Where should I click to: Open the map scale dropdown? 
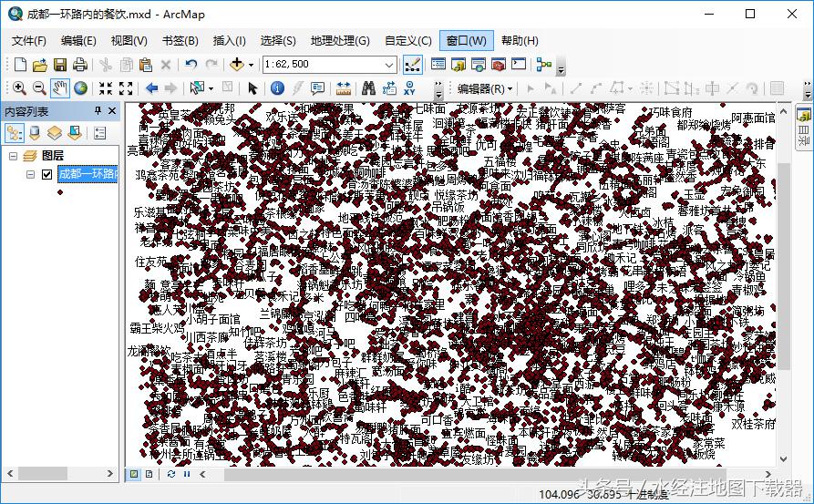389,65
